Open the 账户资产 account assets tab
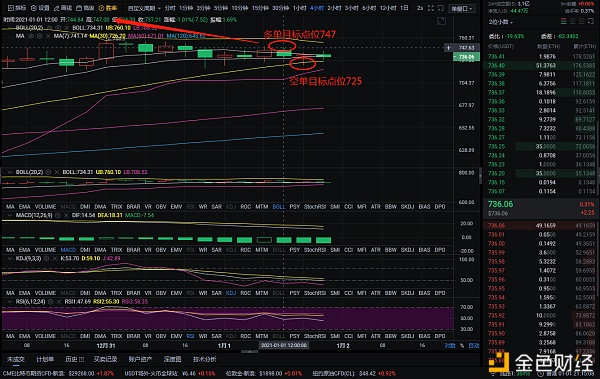 pos(140,359)
